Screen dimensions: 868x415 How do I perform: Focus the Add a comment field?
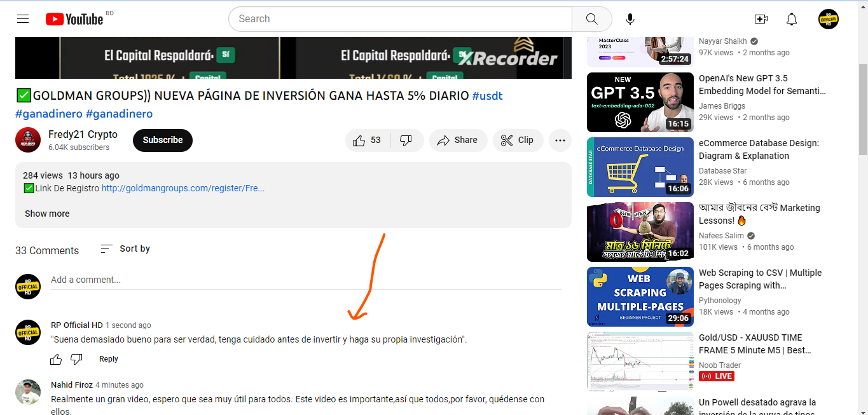(306, 280)
